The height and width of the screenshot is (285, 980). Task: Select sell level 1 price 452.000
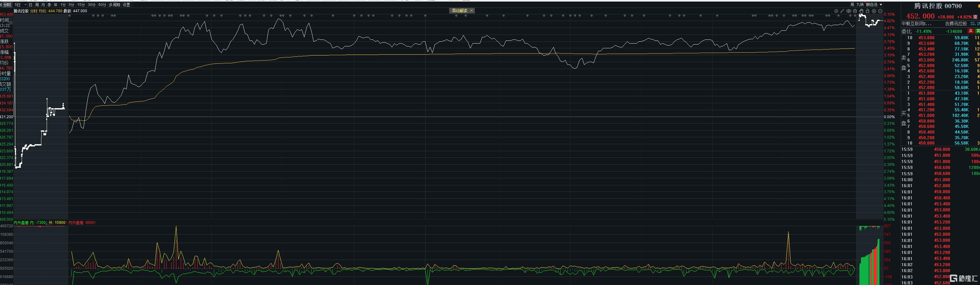pyautogui.click(x=926, y=88)
